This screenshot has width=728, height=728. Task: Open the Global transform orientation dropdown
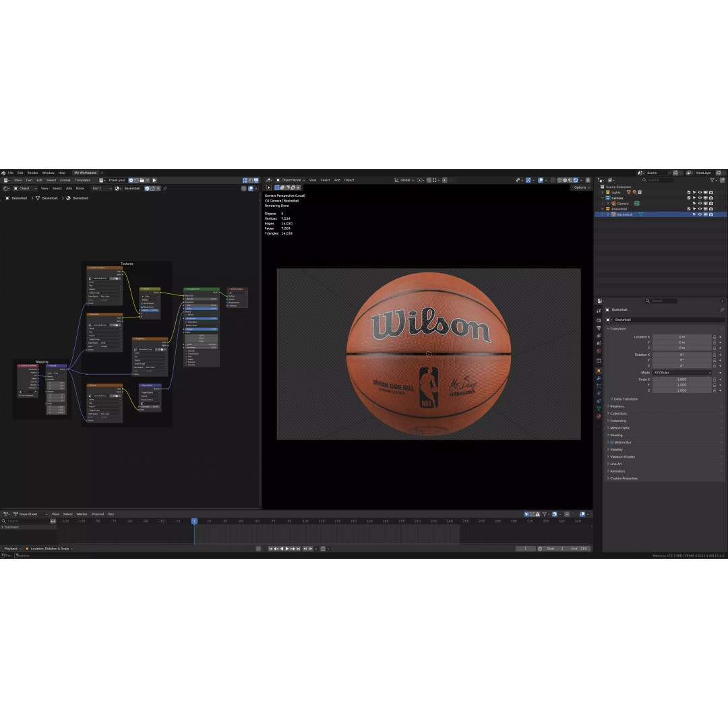point(404,180)
